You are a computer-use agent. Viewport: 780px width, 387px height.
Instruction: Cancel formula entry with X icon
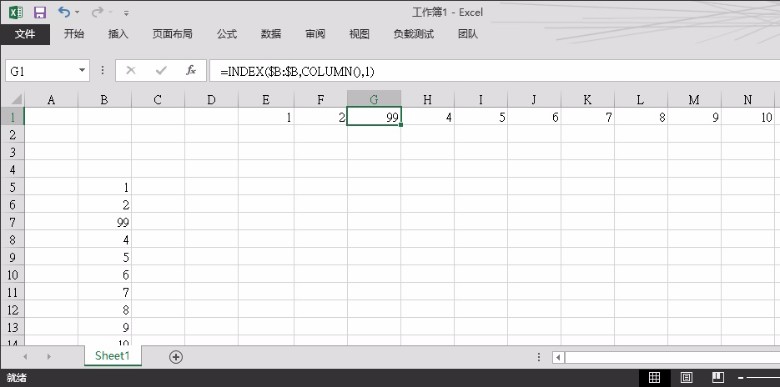click(x=131, y=71)
